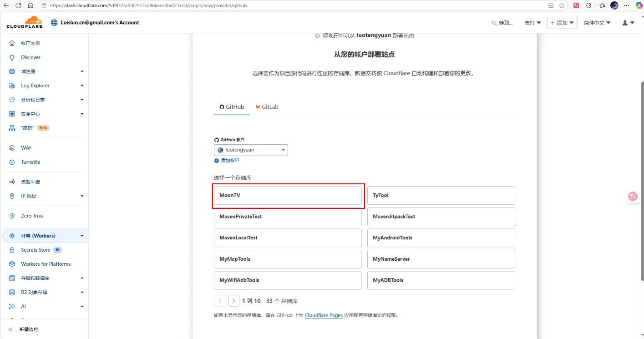Select the MyAndroidTools repository
The width and height of the screenshot is (644, 339).
pos(441,238)
